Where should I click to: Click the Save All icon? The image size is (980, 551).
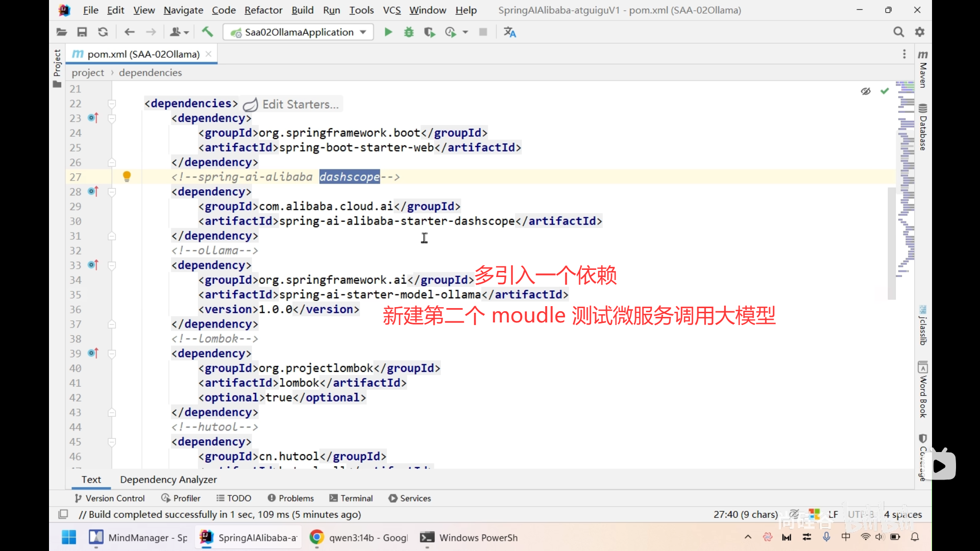pos(82,32)
